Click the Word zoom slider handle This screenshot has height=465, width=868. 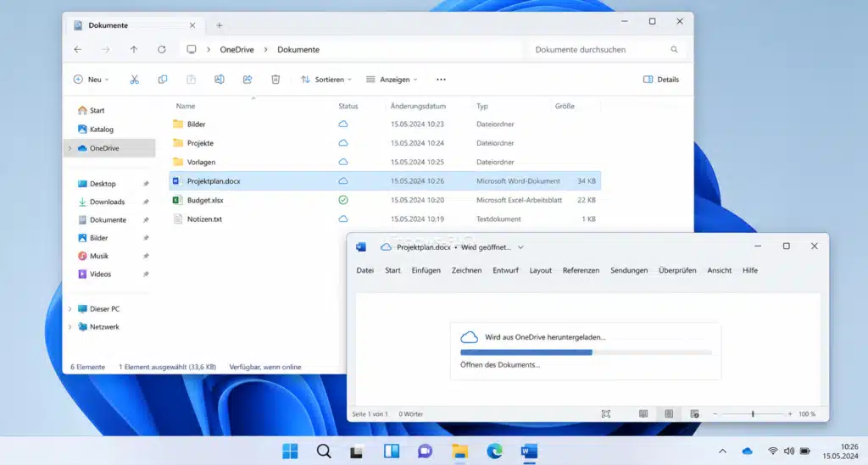tap(753, 414)
